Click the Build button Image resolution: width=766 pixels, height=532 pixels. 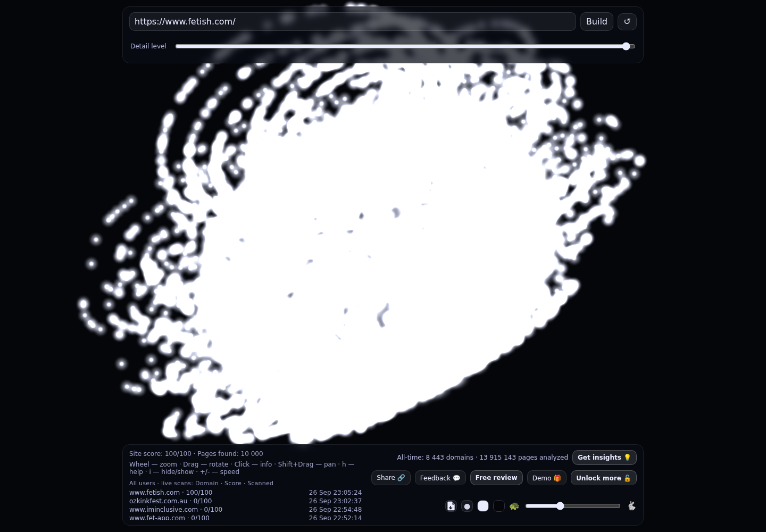[x=596, y=22]
